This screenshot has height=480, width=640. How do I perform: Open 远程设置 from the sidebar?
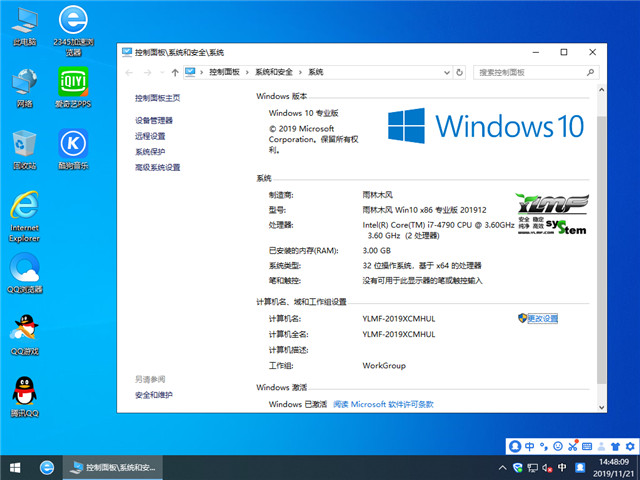150,136
